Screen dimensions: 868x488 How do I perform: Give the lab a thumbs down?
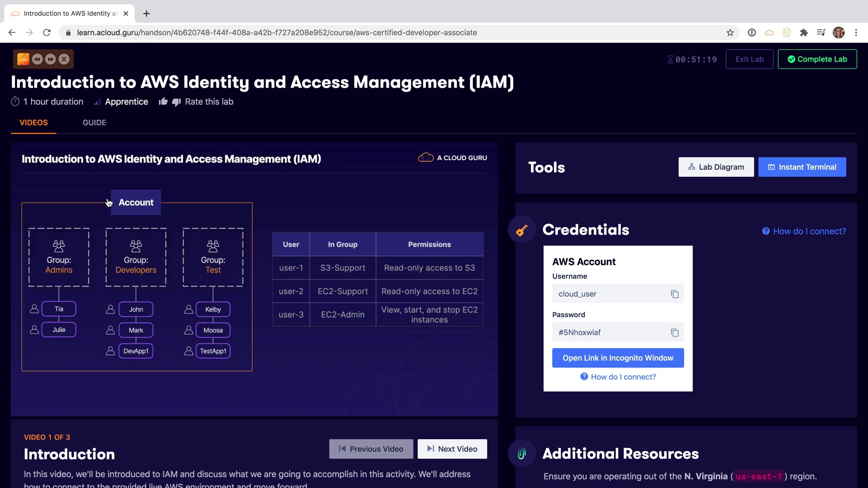point(176,102)
